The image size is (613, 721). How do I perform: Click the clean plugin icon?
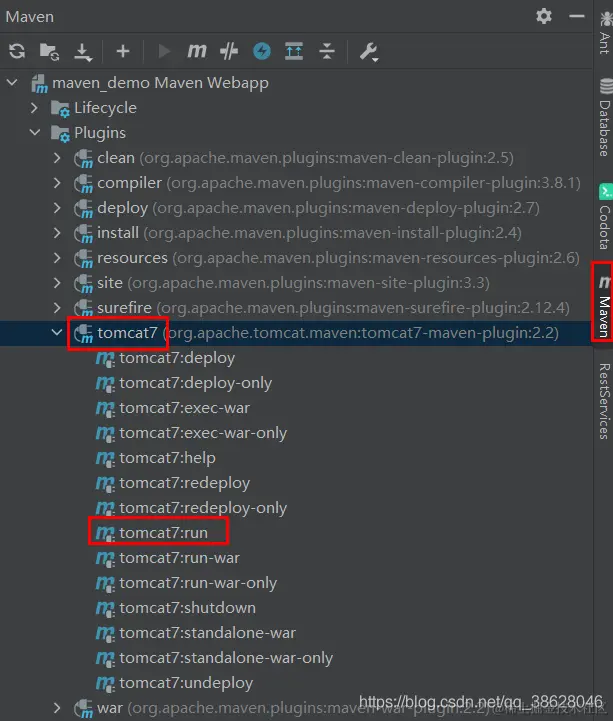click(84, 158)
